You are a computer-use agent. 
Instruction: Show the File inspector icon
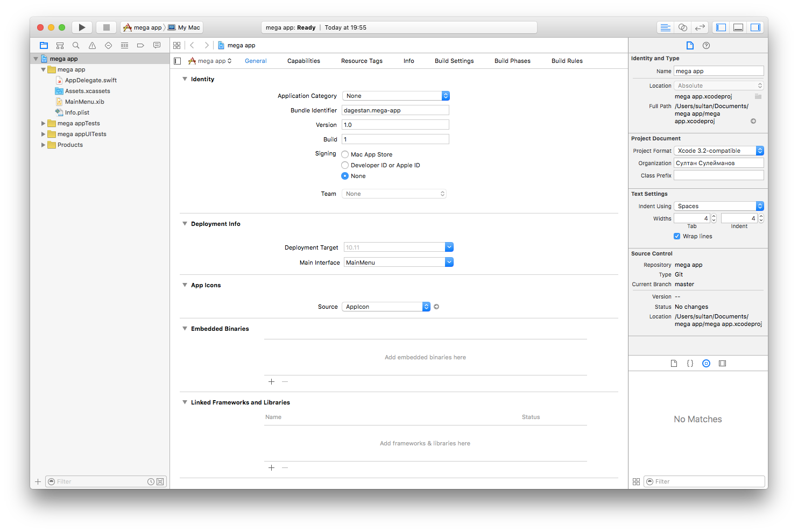pyautogui.click(x=690, y=46)
